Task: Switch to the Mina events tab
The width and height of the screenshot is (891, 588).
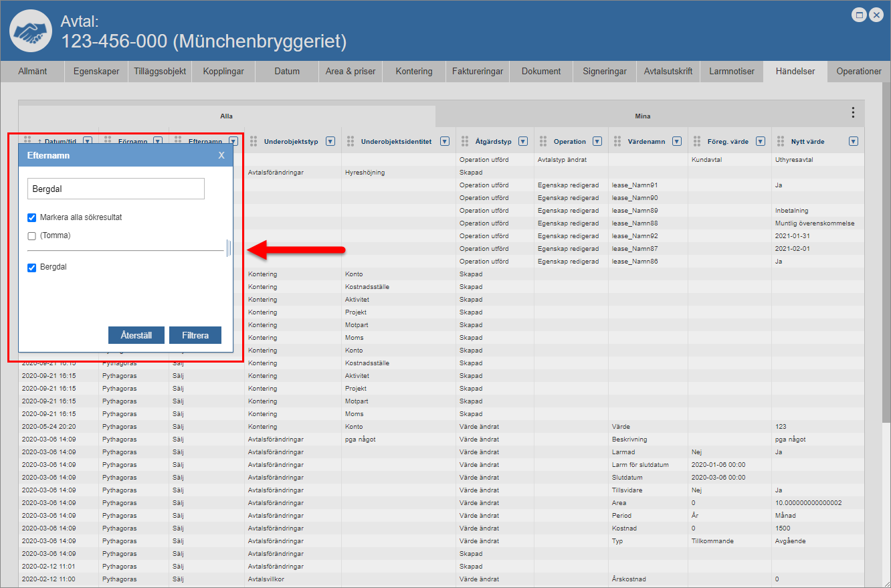Action: tap(642, 116)
